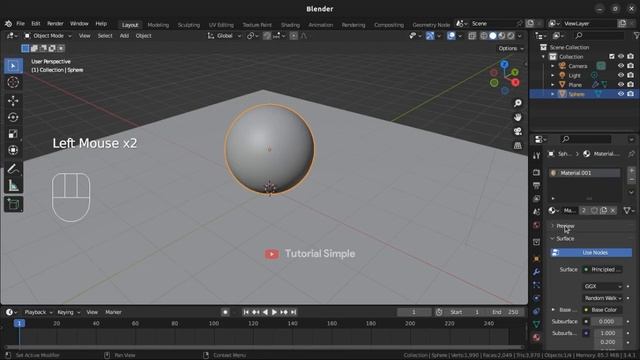This screenshot has width=640, height=360.
Task: Open the File menu
Action: pyautogui.click(x=20, y=24)
